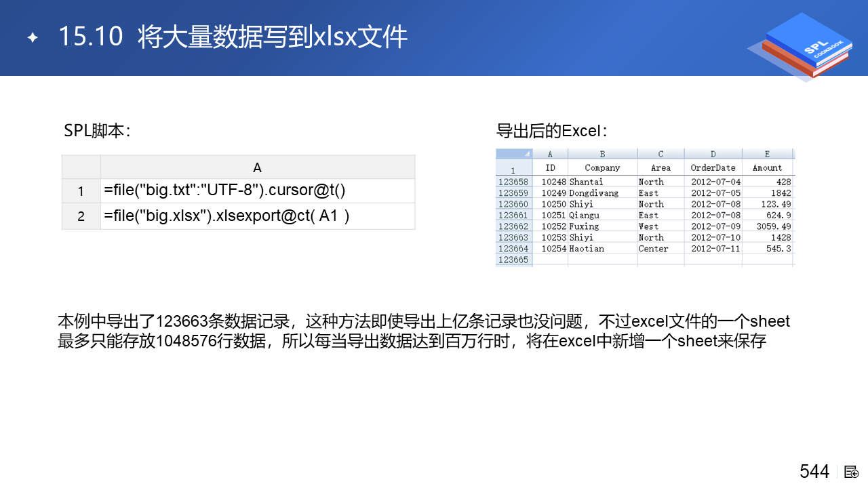
Task: Click the '导出后的Excel:' label
Action: coord(552,131)
